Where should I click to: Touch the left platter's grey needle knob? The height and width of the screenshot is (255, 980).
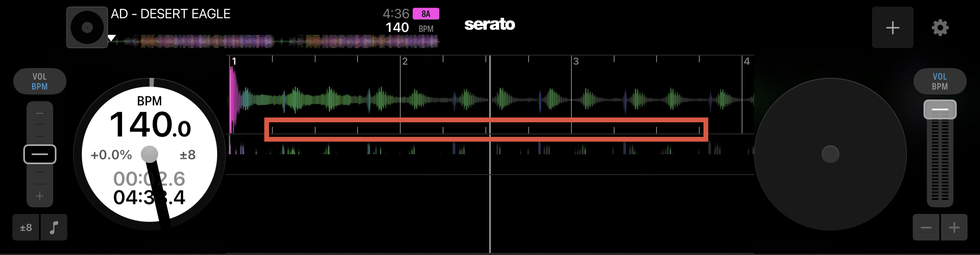[x=149, y=154]
